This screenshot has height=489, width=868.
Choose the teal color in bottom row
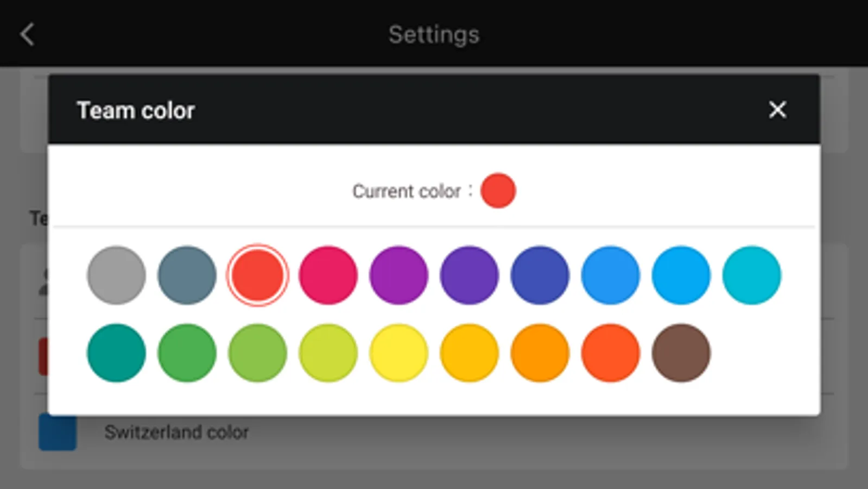(x=116, y=353)
